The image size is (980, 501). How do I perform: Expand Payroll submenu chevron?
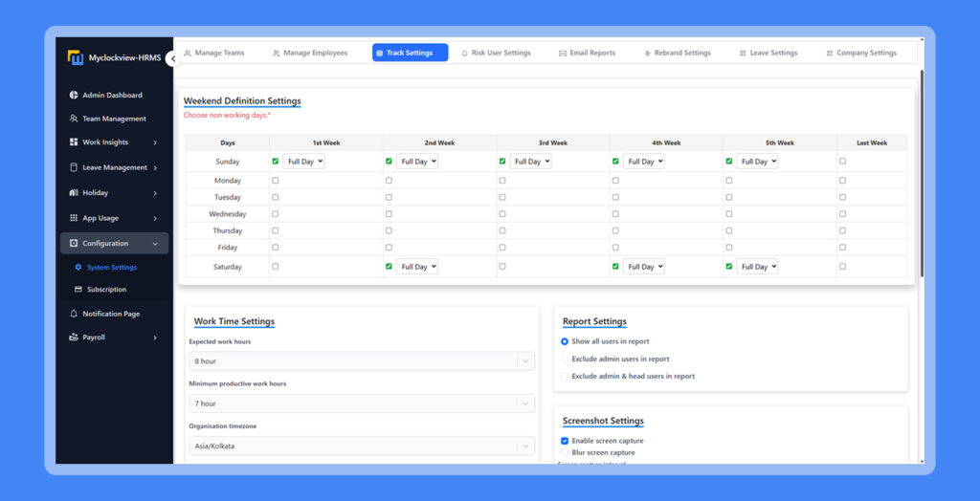coord(155,338)
